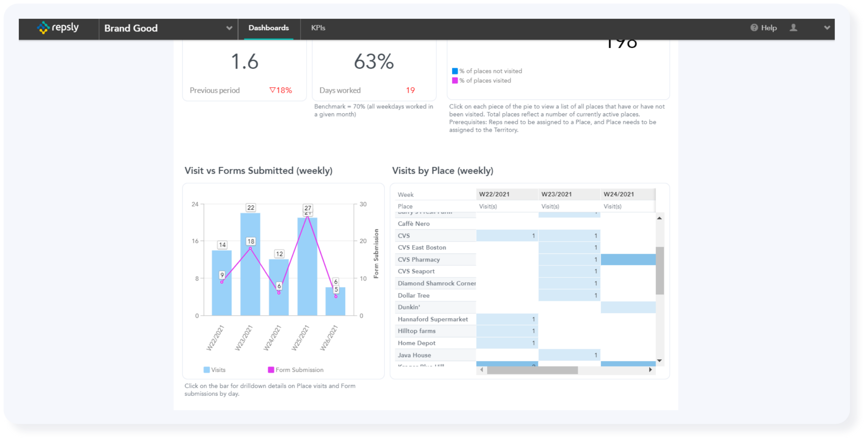Image resolution: width=868 pixels, height=442 pixels.
Task: Click the table's horizontal scrollbar thumb
Action: point(532,370)
